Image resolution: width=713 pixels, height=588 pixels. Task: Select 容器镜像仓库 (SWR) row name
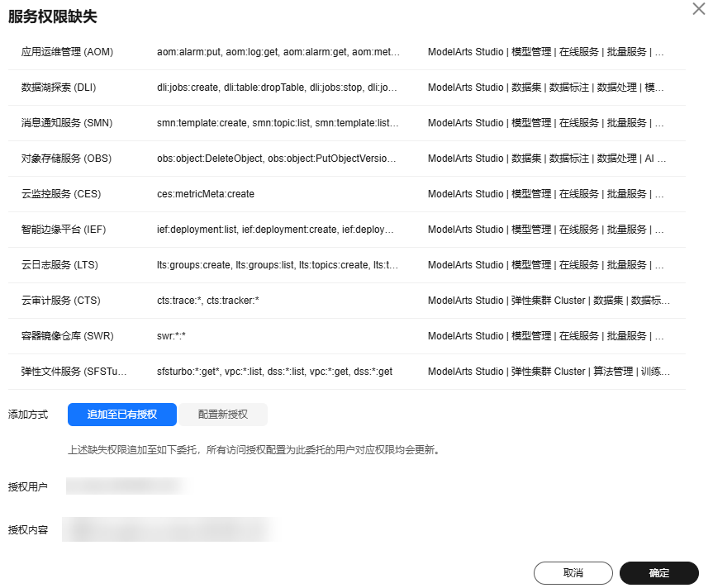click(x=67, y=335)
